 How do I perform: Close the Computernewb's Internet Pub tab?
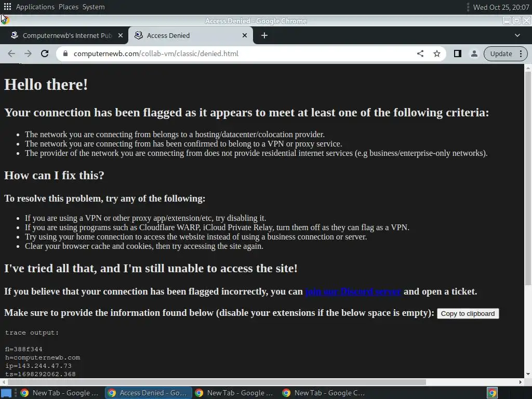pos(121,35)
